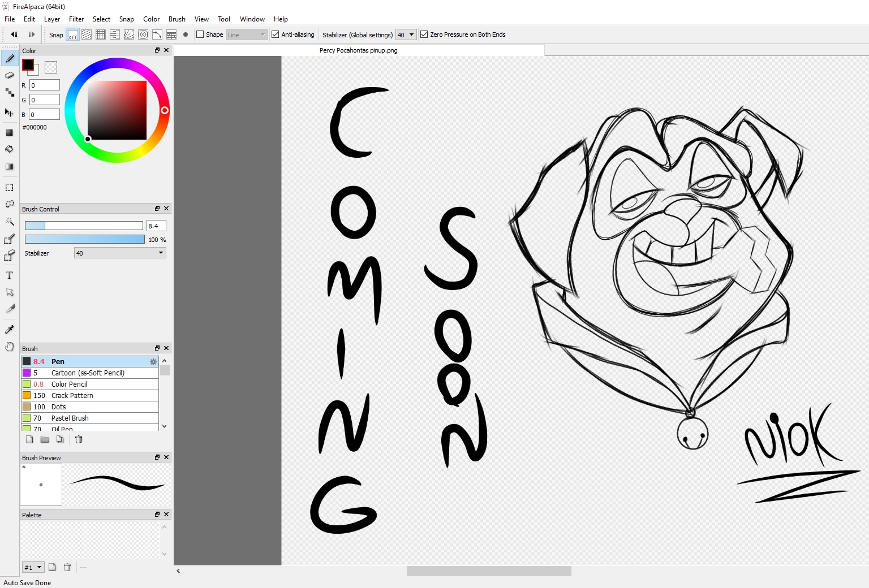Open the Filter menu
The height and width of the screenshot is (588, 869).
coord(76,19)
